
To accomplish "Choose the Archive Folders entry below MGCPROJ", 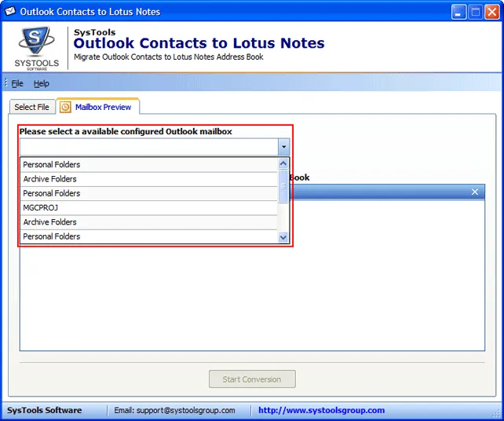I will pyautogui.click(x=149, y=222).
